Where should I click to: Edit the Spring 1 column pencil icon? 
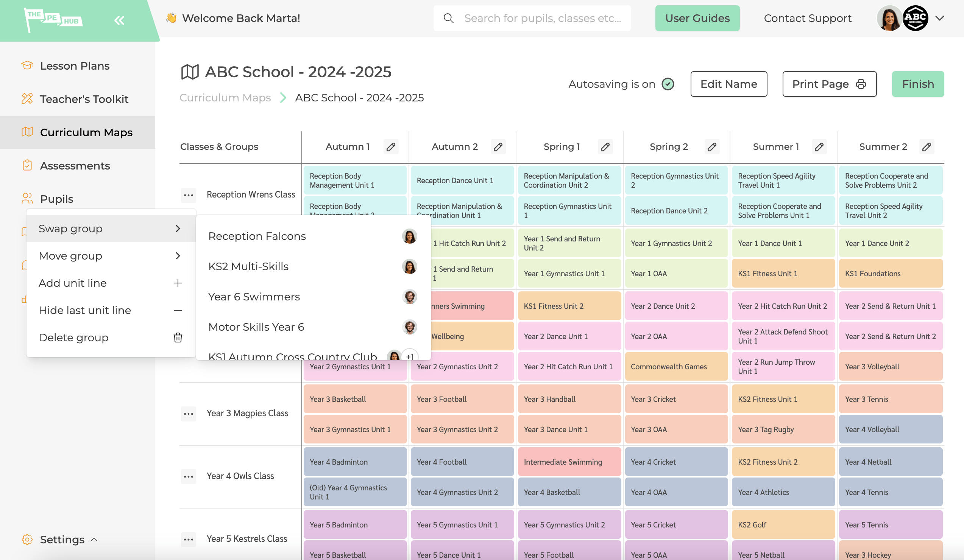click(x=605, y=147)
